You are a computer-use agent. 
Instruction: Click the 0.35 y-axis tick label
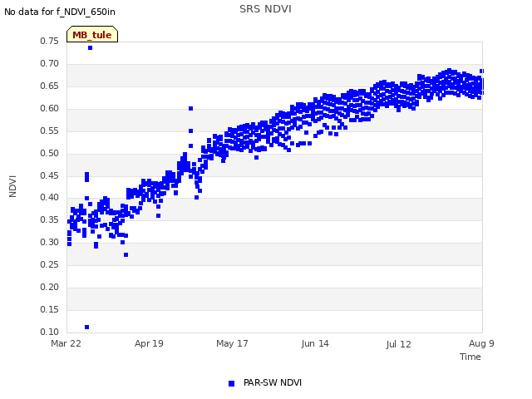(50, 219)
